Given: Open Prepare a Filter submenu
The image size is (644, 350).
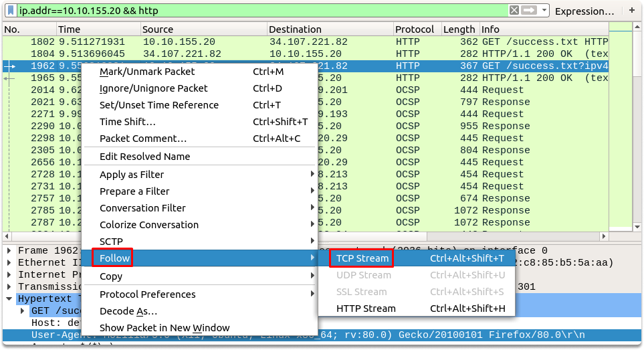Looking at the screenshot, I should pos(199,191).
